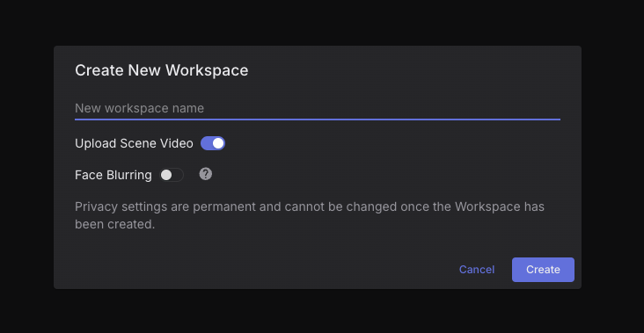The image size is (644, 333).
Task: Enable the Face Blurring toggle
Action: pos(172,175)
